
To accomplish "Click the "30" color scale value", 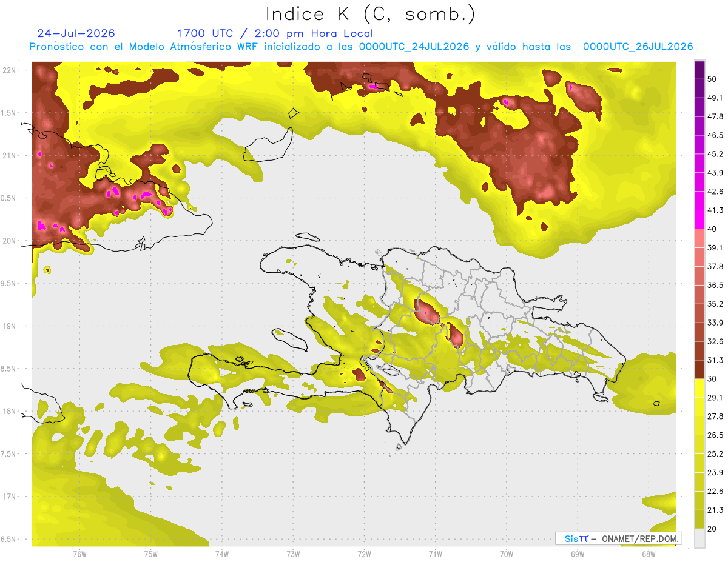I will [x=712, y=379].
